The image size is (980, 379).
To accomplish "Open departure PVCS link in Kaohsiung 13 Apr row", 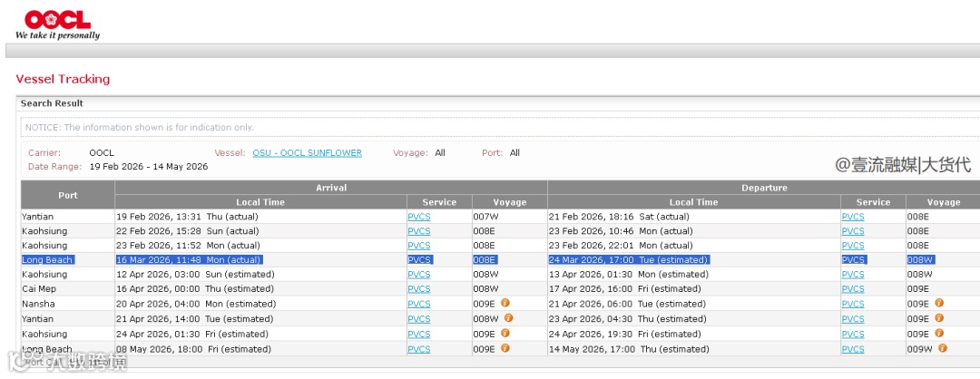I will point(853,274).
